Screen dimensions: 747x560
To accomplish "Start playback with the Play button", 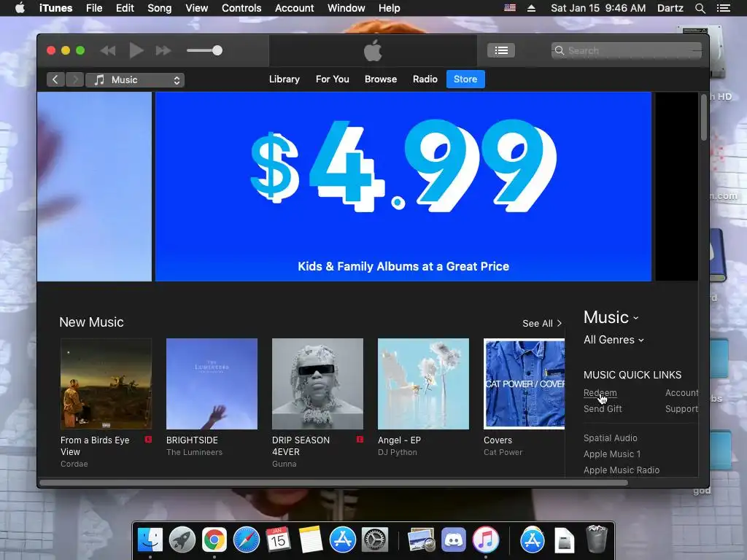I will pos(136,50).
